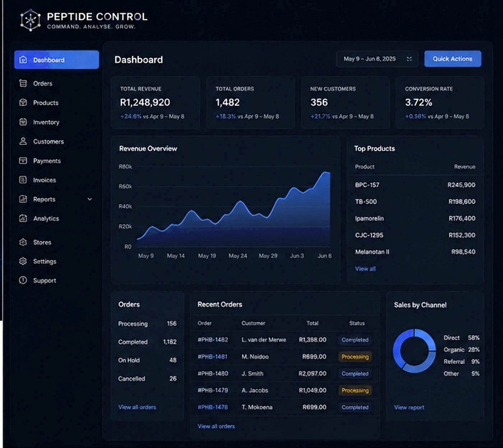503x448 pixels.
Task: Click View all under Top Products
Action: (365, 269)
